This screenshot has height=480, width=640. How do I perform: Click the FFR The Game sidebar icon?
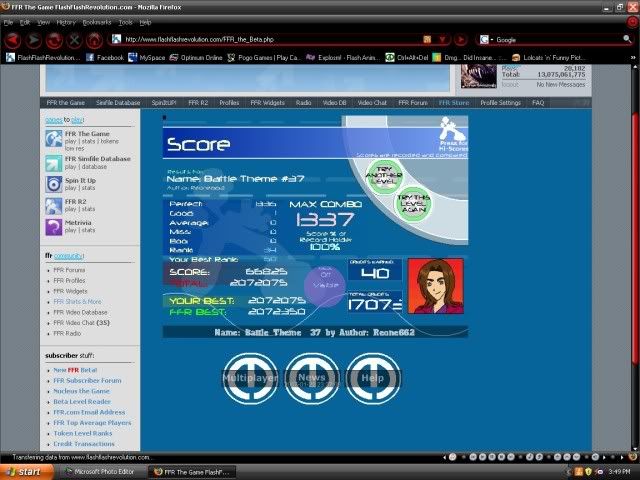53,140
